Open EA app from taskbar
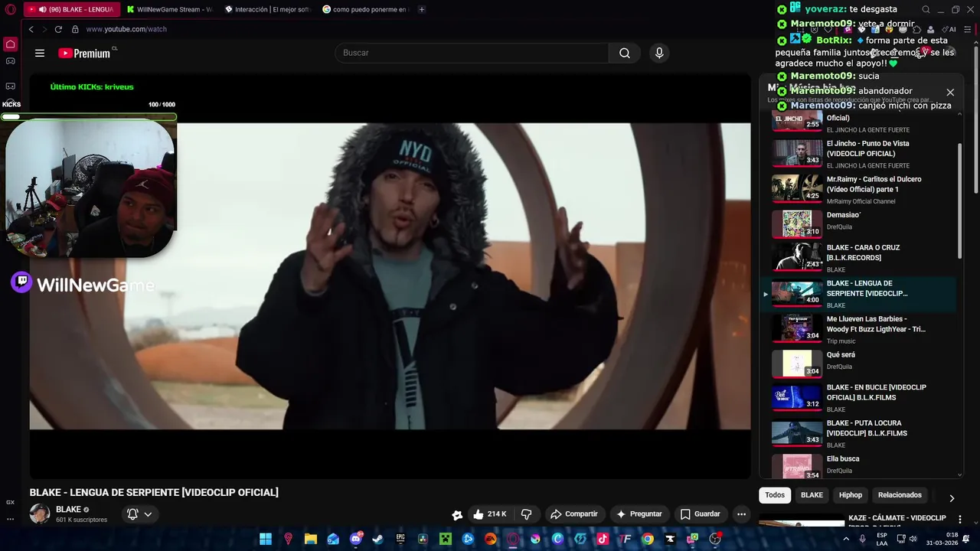 point(491,539)
